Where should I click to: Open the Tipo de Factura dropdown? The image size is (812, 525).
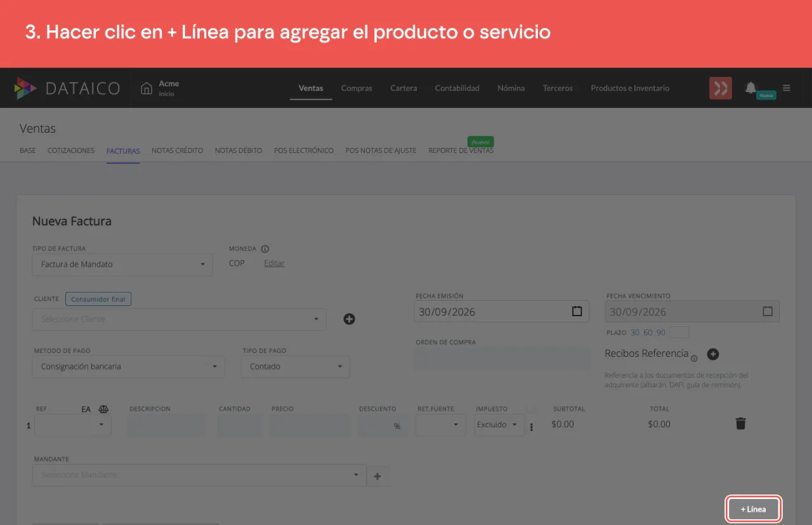(122, 264)
